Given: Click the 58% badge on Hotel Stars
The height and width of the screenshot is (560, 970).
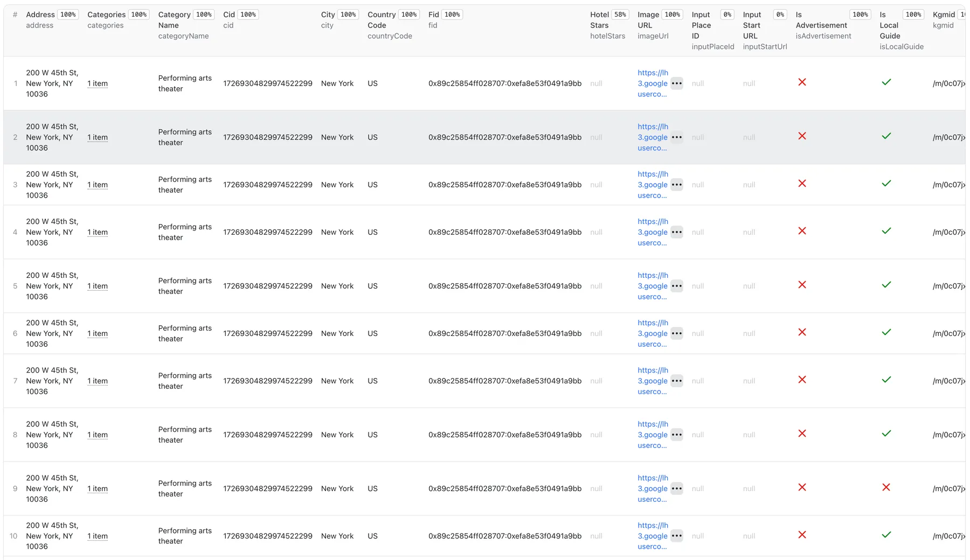Looking at the screenshot, I should click(620, 15).
